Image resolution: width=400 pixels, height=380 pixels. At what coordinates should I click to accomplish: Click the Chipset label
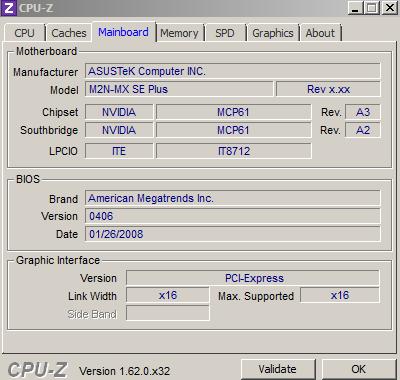tap(60, 112)
